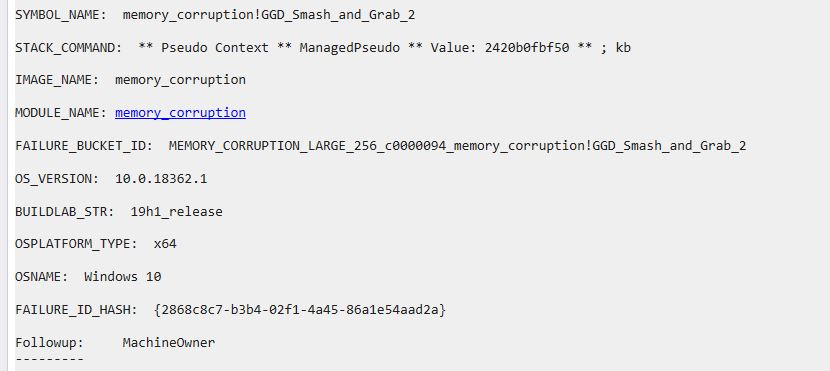The image size is (830, 371).
Task: Select the GGD_Smash_and_Grab_2 symbol value
Action: coord(338,15)
